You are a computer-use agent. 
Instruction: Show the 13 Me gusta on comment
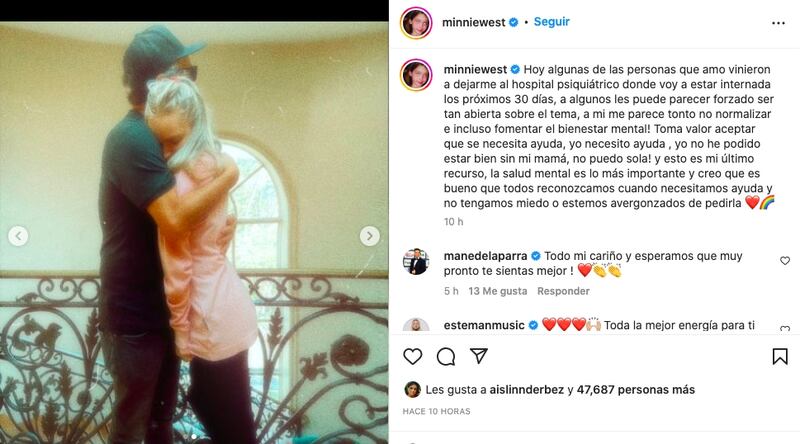[497, 291]
